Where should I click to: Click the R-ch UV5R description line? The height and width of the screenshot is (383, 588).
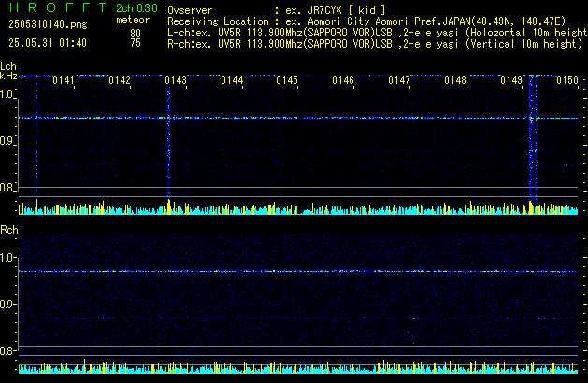(375, 44)
